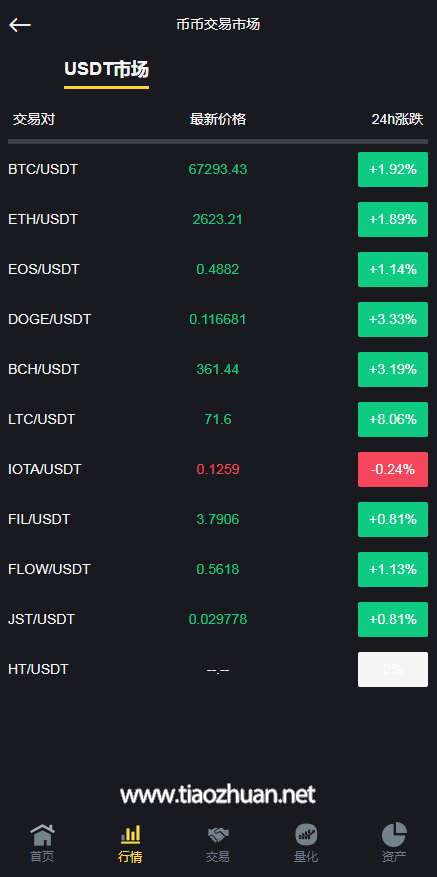The width and height of the screenshot is (437, 877).
Task: Click the +1.89% ETH change badge
Action: pos(393,219)
